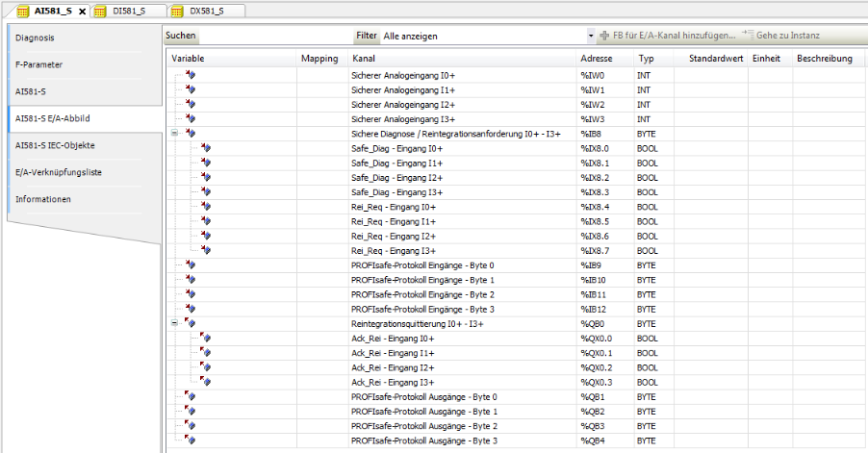Click the module icon on the DX581_S tab
Image resolution: width=868 pixels, height=453 pixels.
pyautogui.click(x=176, y=11)
